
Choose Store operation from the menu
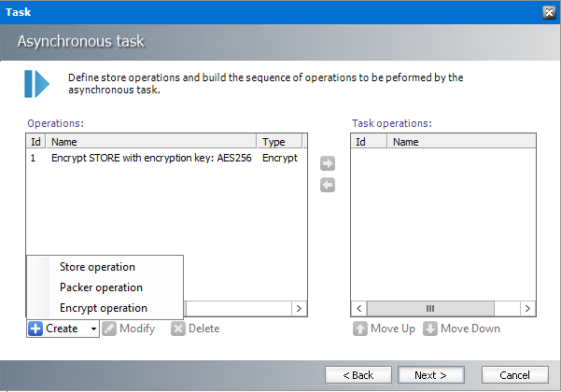tap(97, 267)
